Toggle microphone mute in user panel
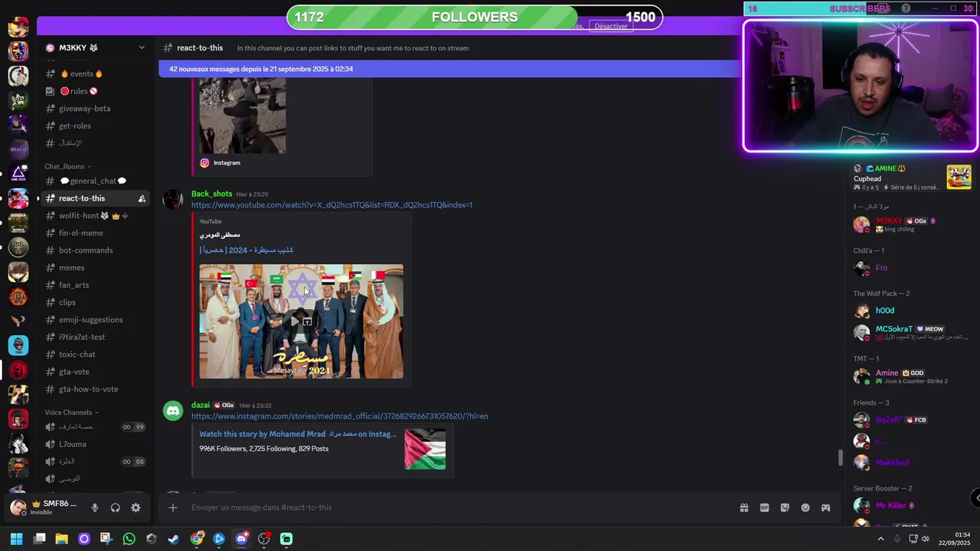 coord(95,507)
